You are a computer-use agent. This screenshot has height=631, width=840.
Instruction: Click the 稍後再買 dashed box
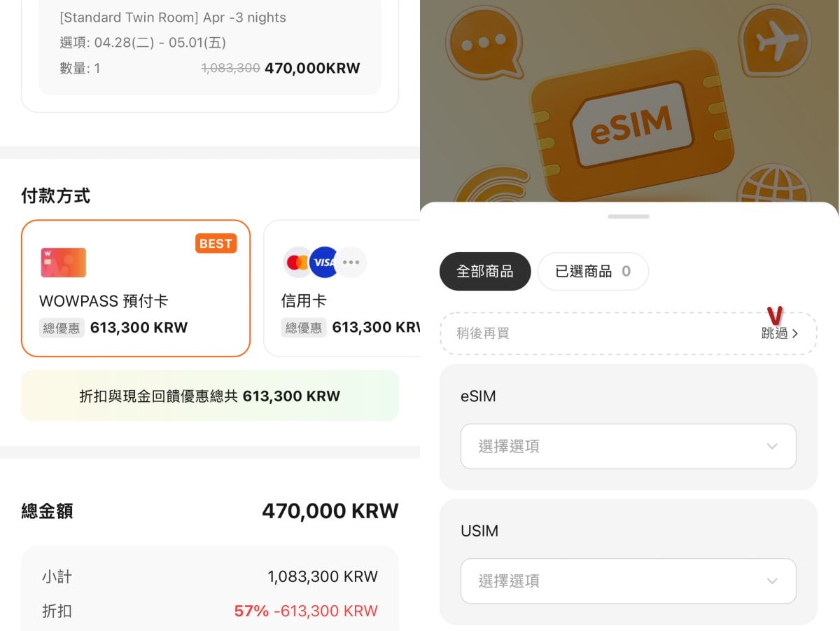[x=629, y=333]
